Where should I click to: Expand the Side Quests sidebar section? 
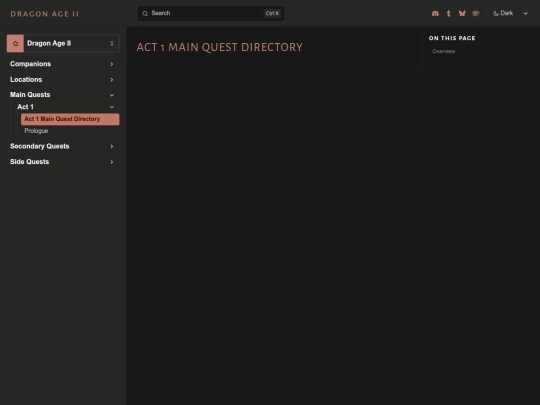click(x=62, y=162)
